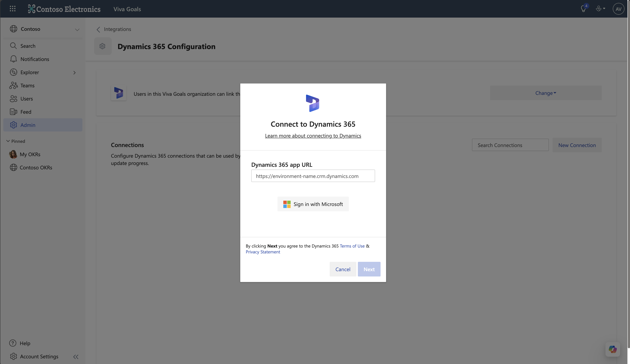
Task: Collapse the sidebar with double chevron
Action: (x=76, y=357)
